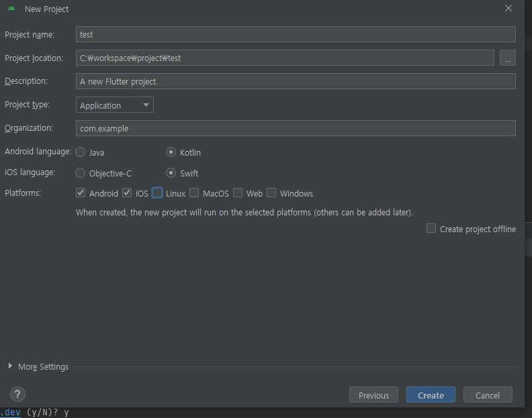Click the 'Platforms:' label
Image resolution: width=532 pixels, height=418 pixels.
point(23,193)
